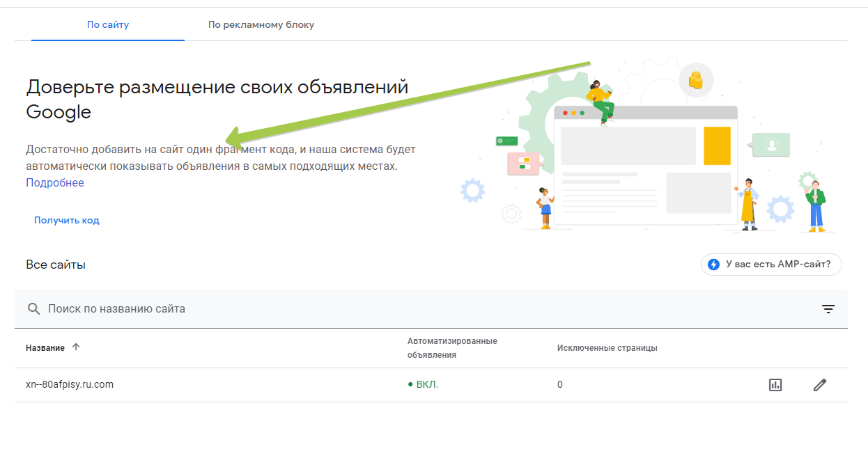This screenshot has height=449, width=868.
Task: Focus the Поиск по названию сайта field
Action: point(431,308)
